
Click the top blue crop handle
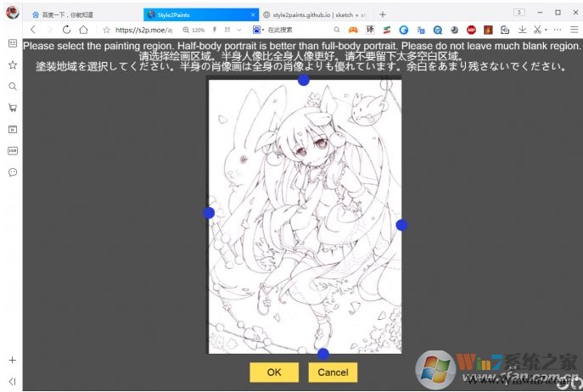click(x=303, y=79)
